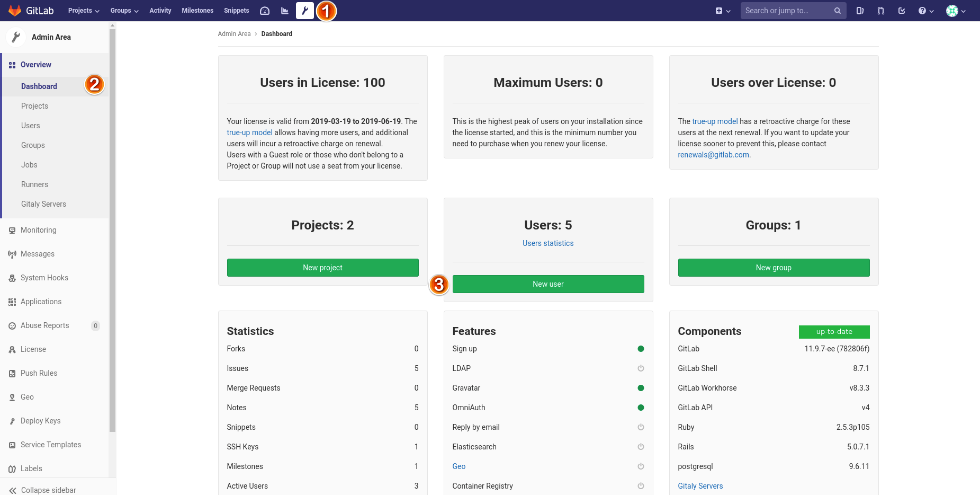Image resolution: width=980 pixels, height=495 pixels.
Task: Click the License sidebar icon
Action: point(12,350)
